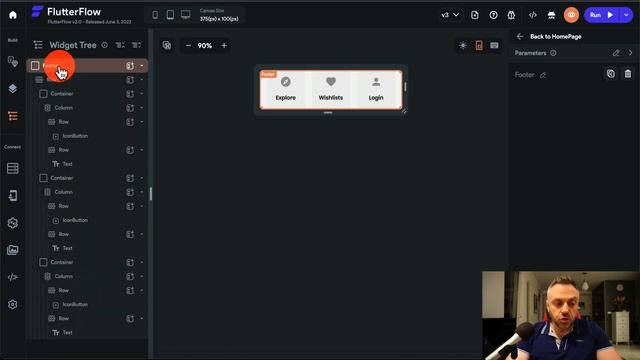
Task: Select the third IconButton in tree
Action: point(75,304)
